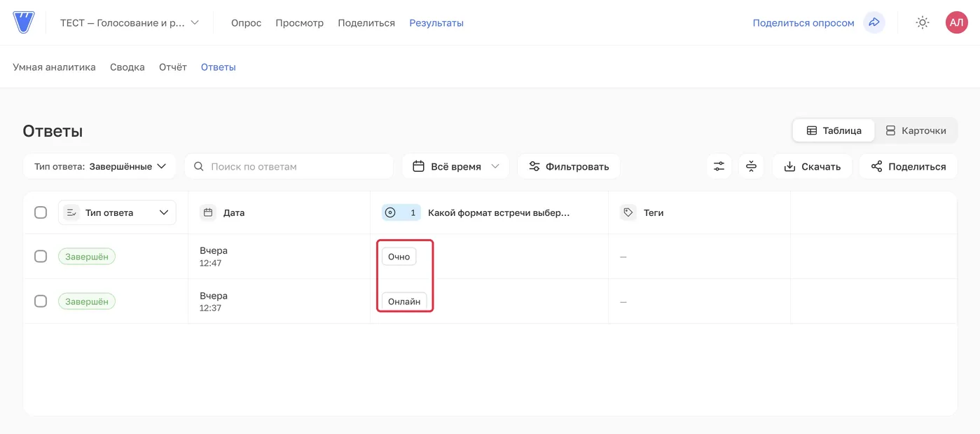Image resolution: width=980 pixels, height=434 pixels.
Task: Click the Теги column header
Action: (x=699, y=212)
